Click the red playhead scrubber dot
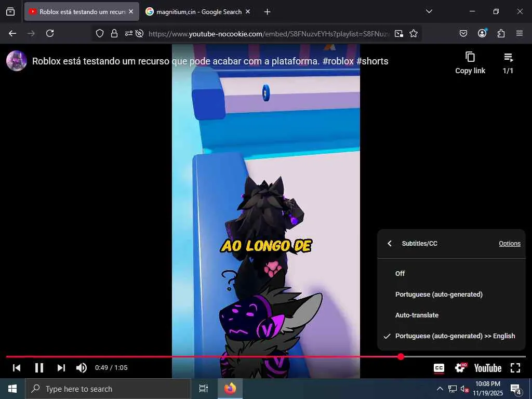This screenshot has width=532, height=399. 401,356
